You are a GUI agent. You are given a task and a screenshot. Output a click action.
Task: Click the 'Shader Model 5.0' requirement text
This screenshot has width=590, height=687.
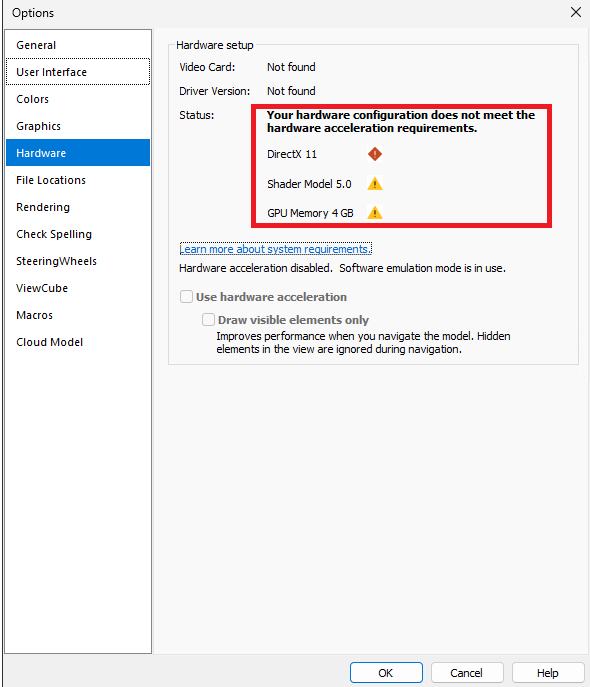pyautogui.click(x=309, y=184)
